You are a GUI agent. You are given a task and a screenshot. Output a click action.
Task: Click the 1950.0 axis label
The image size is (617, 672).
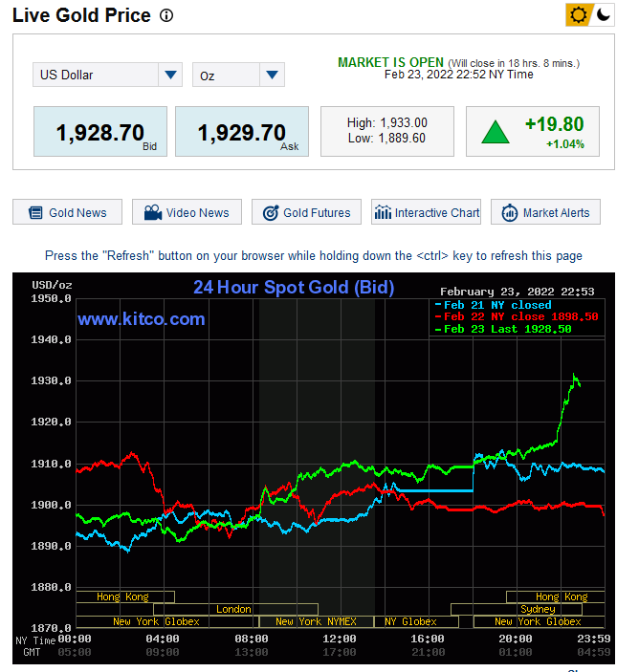(x=51, y=298)
